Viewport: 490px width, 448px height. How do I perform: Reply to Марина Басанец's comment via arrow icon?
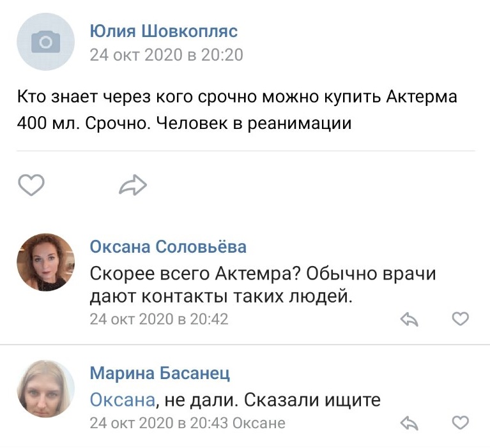coord(409,423)
